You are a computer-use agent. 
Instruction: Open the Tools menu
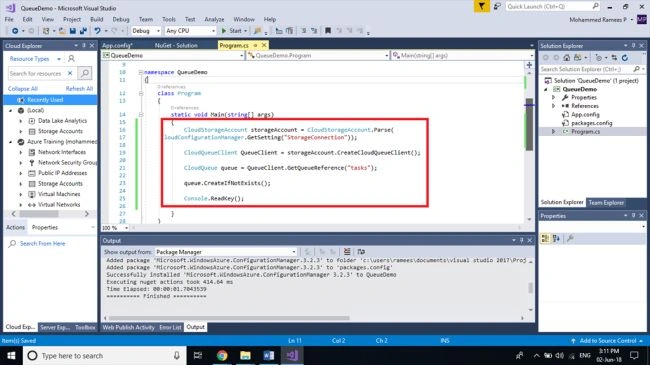point(169,19)
